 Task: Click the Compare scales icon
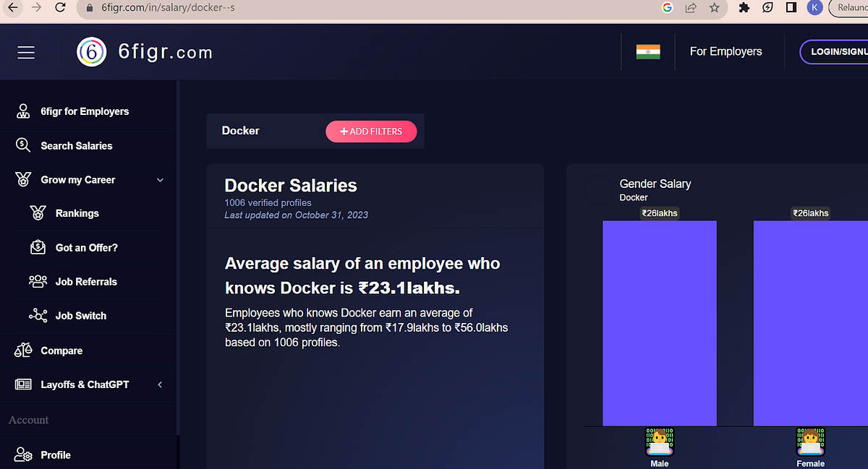[23, 350]
